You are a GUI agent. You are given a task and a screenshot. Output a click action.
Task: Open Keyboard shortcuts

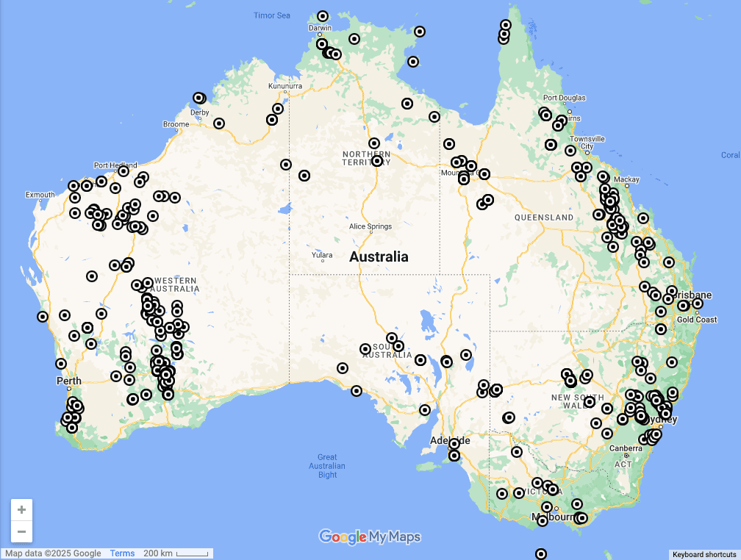[x=704, y=555]
